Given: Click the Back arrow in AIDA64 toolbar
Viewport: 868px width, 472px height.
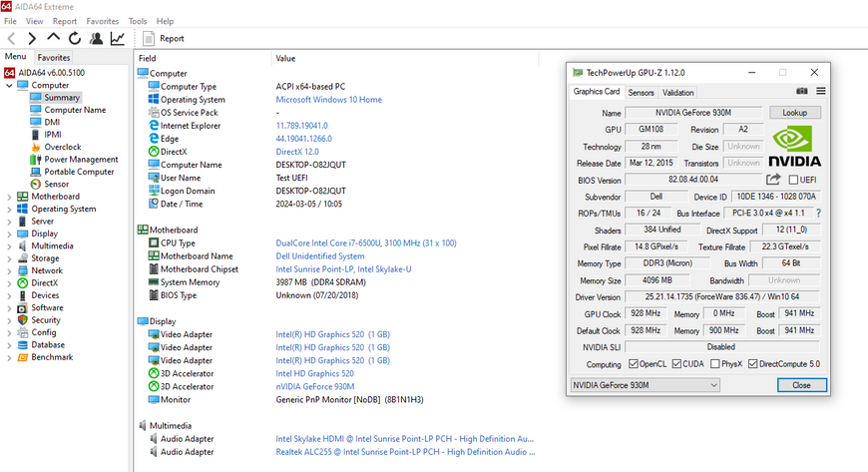Looking at the screenshot, I should 12,38.
